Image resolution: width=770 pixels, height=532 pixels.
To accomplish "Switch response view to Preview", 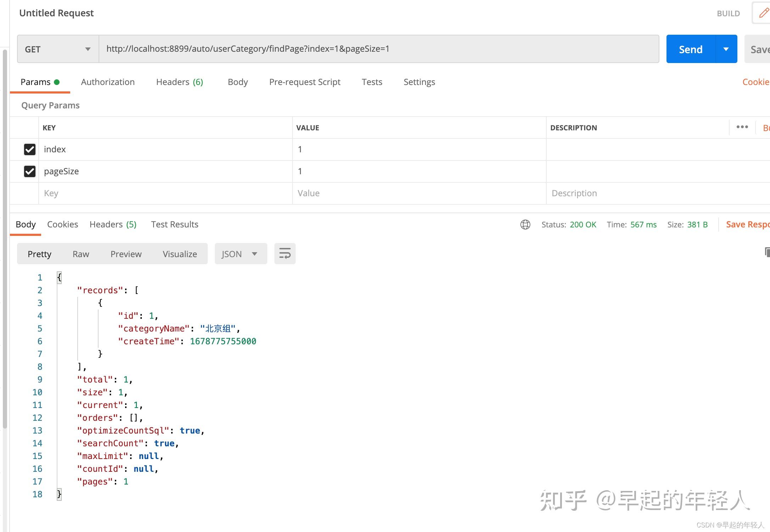I will tap(126, 254).
